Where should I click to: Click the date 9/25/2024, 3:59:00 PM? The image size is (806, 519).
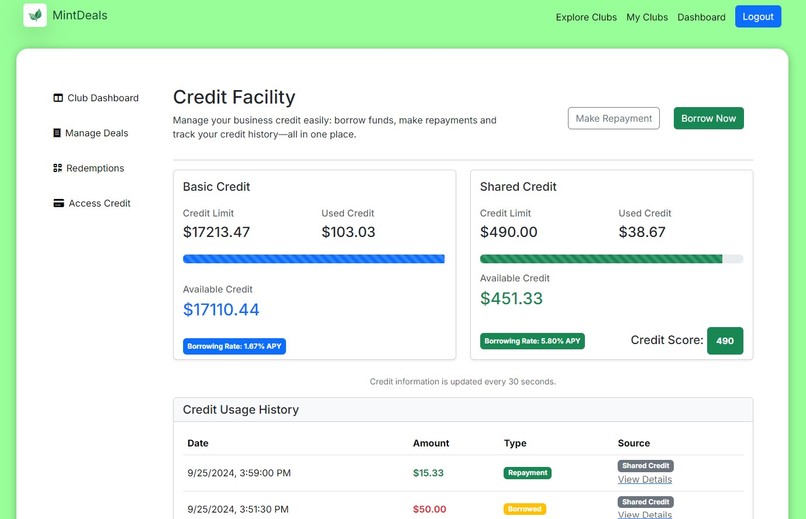click(x=239, y=473)
